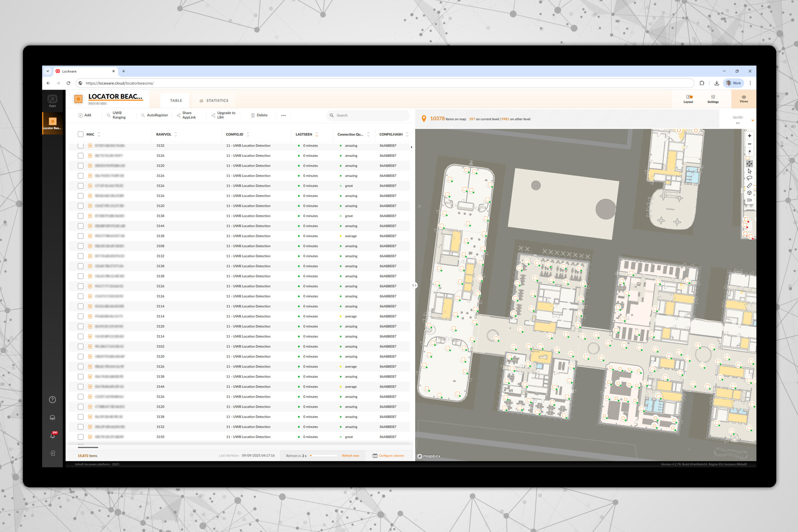Sort by LASTSEEN column arrows
798x532 pixels.
(317, 134)
